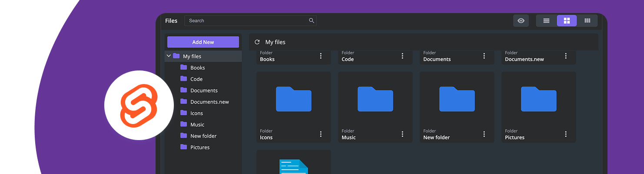Open the Pictures card three-dot menu

pos(566,134)
